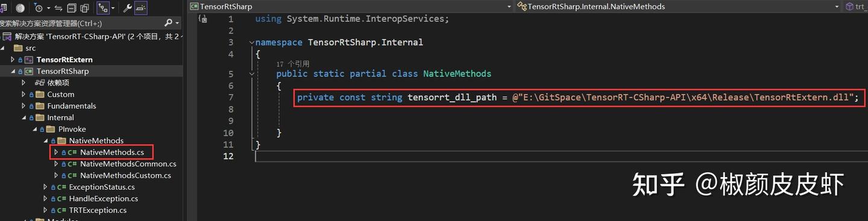Click the sync with active document icon
The image size is (868, 221).
coord(58,8)
